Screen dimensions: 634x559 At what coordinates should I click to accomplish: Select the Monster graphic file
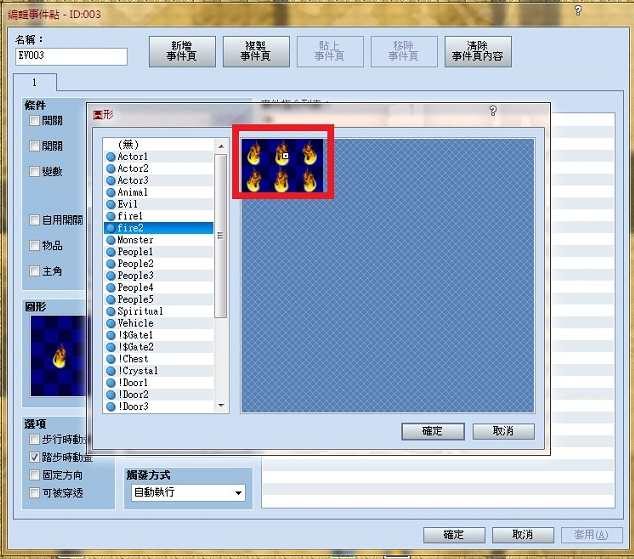tap(158, 240)
